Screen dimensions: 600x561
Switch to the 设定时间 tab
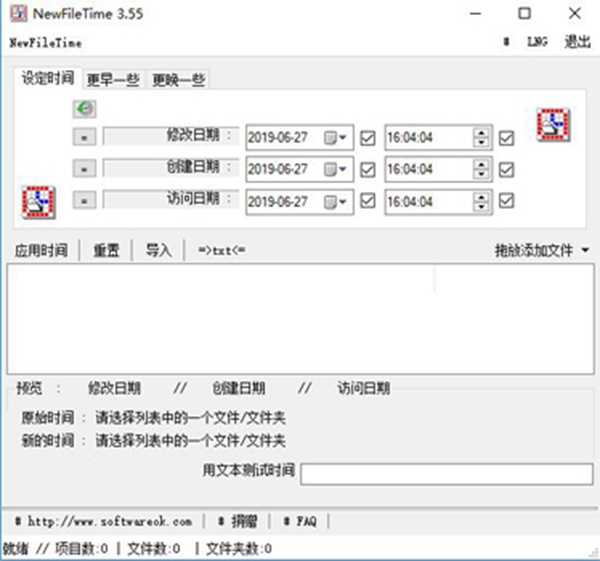click(x=48, y=78)
